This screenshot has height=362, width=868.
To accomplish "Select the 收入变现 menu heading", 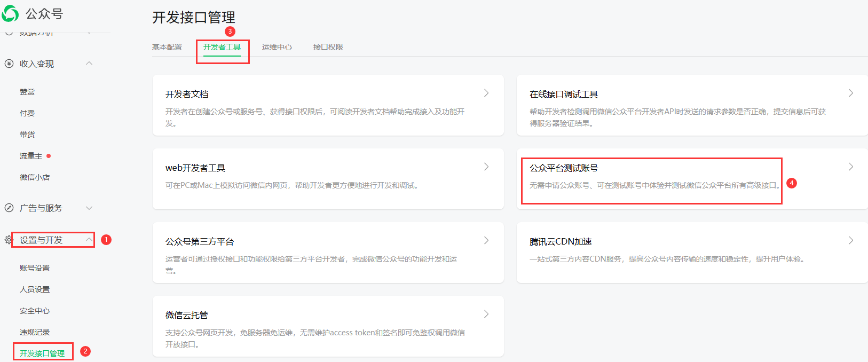I will tap(37, 64).
